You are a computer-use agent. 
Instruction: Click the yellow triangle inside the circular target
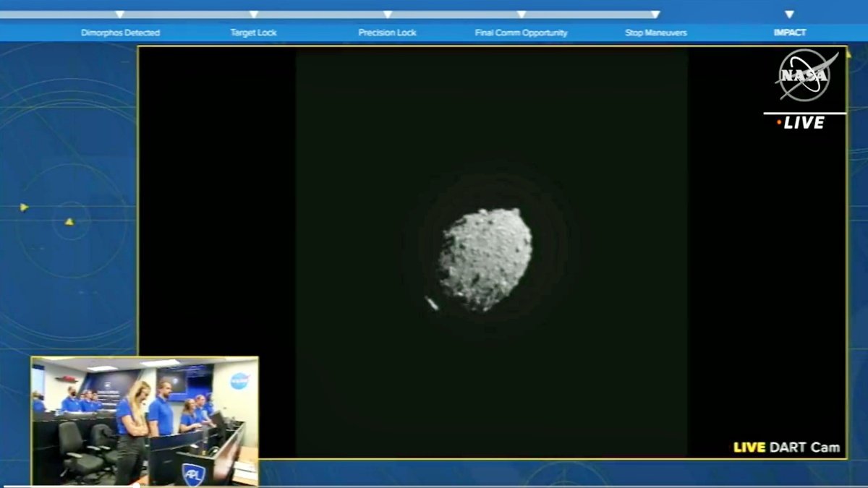pyautogui.click(x=69, y=222)
